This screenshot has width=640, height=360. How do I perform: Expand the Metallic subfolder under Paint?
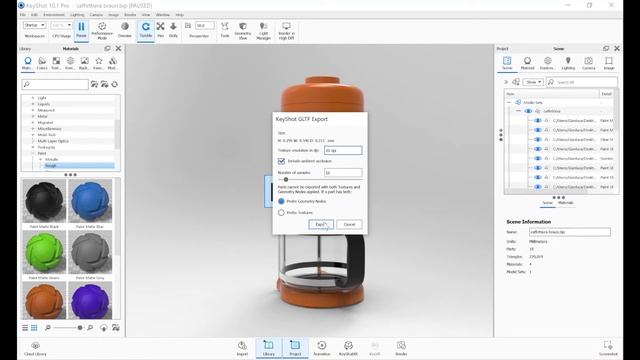(40, 160)
